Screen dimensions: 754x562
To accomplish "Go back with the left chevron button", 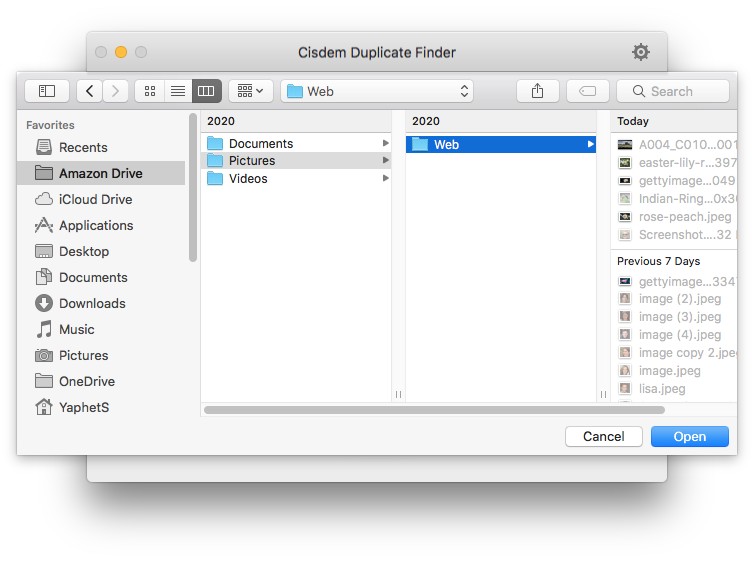I will pyautogui.click(x=90, y=91).
